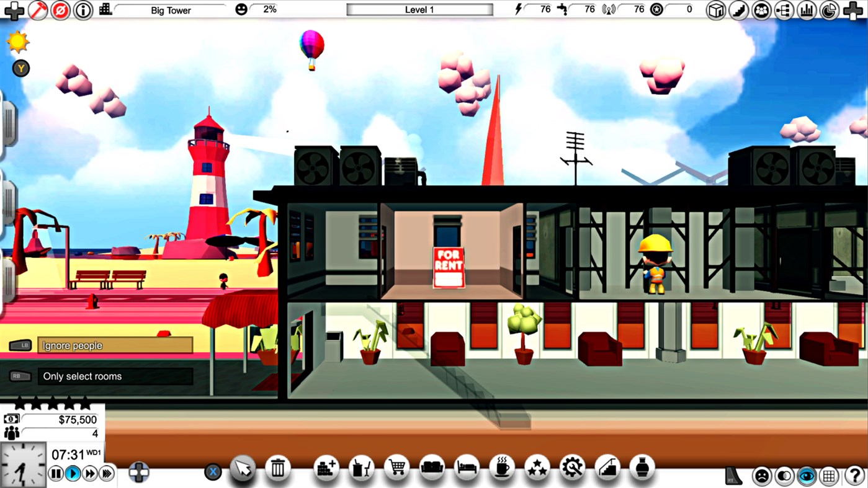
Task: Click the D-pad icon beside speed controls
Action: (138, 472)
